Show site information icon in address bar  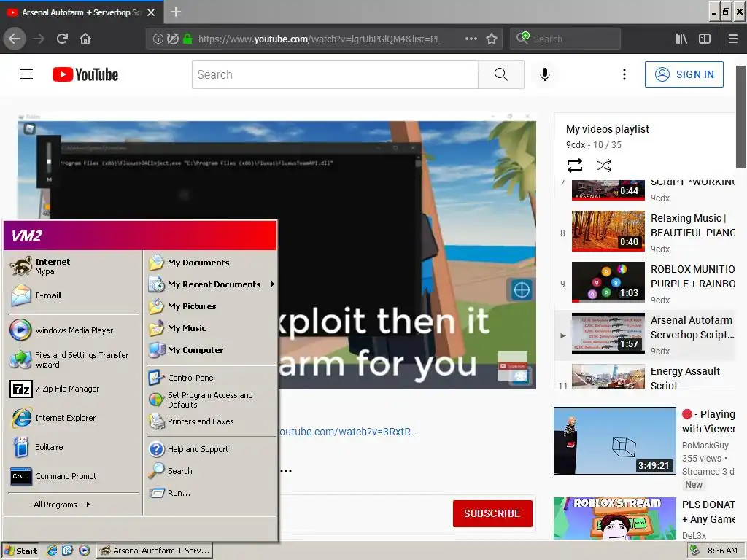pyautogui.click(x=158, y=39)
